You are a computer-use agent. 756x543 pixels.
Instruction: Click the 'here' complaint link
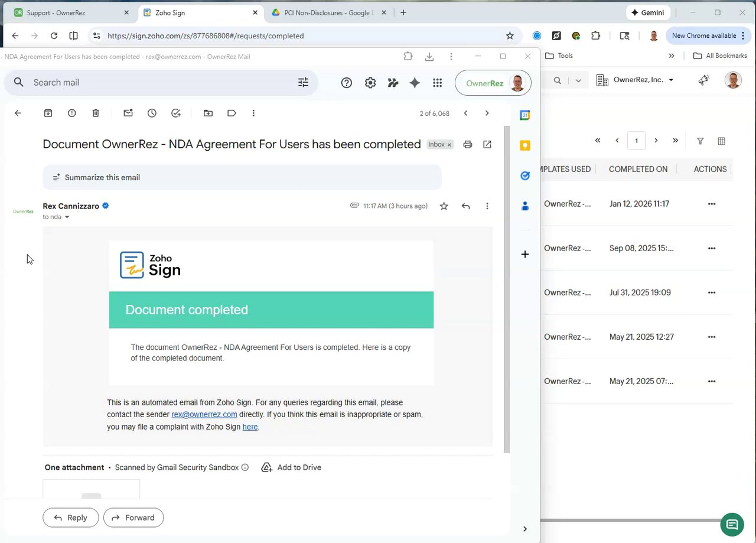point(250,427)
